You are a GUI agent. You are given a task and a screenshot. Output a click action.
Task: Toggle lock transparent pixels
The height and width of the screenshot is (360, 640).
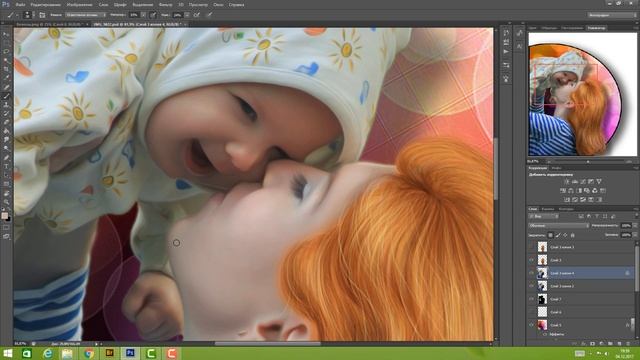tap(550, 235)
